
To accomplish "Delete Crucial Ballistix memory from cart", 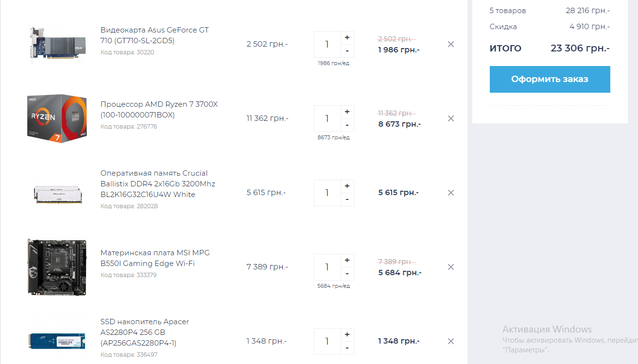I will coord(450,193).
